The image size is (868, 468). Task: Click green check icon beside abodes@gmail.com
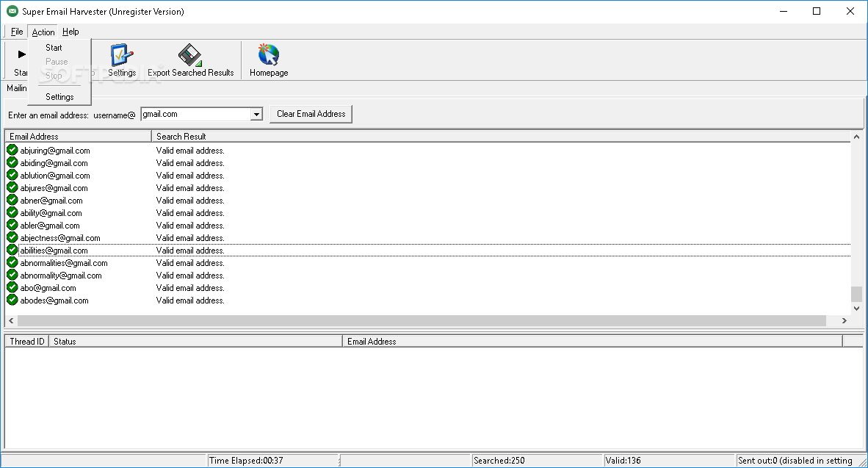pyautogui.click(x=12, y=300)
